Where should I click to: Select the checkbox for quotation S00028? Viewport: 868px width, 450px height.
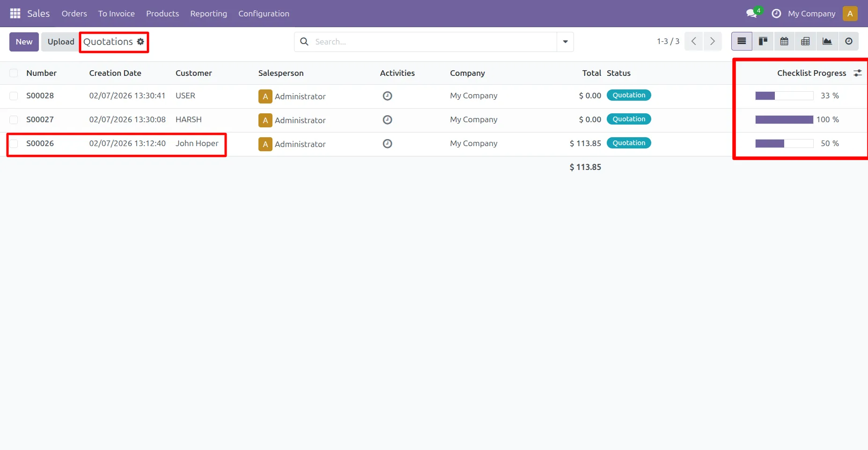(14, 96)
